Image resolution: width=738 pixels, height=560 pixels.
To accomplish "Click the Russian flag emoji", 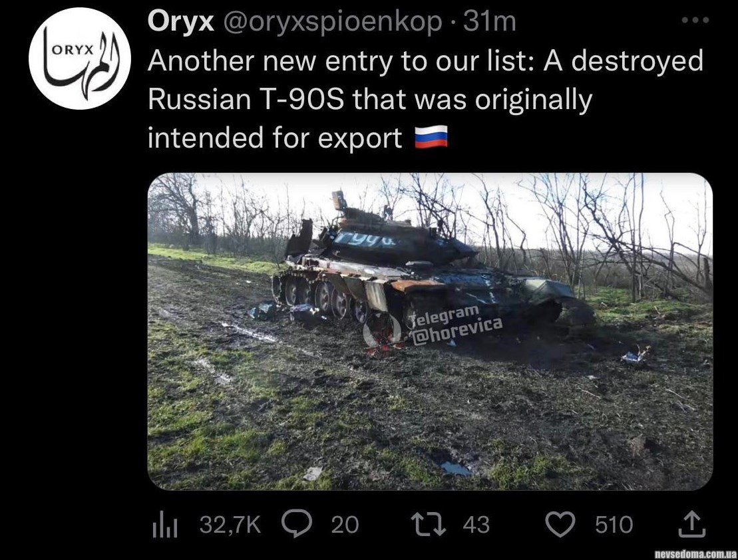I will coord(431,137).
